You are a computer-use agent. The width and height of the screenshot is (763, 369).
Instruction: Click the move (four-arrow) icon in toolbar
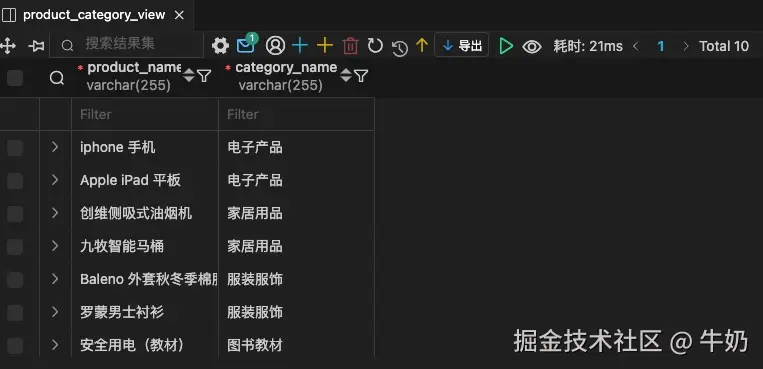point(8,46)
